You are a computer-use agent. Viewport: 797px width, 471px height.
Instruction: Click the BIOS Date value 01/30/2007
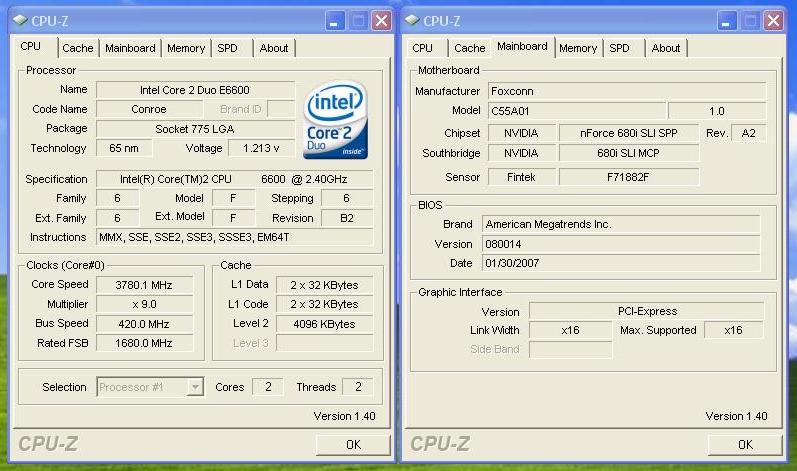point(621,263)
